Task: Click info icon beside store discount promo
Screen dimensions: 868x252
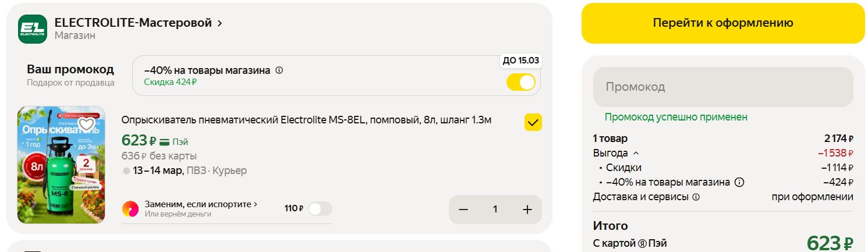Action: pyautogui.click(x=279, y=70)
